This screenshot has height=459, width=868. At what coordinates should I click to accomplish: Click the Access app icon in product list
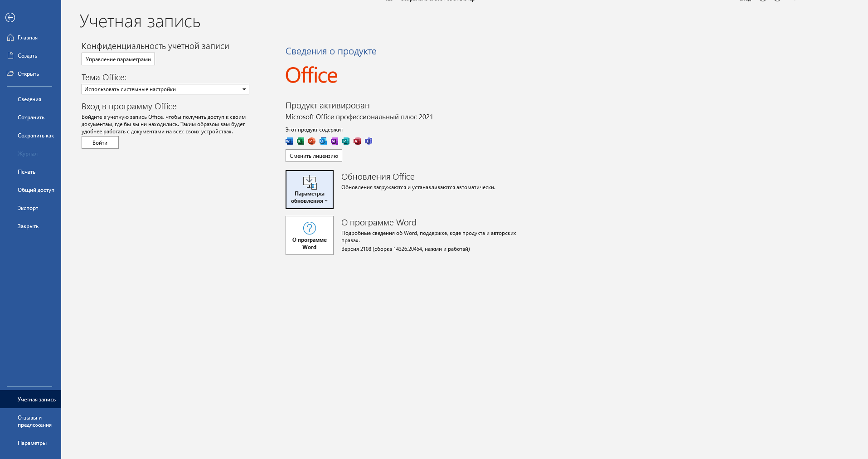[x=357, y=141]
